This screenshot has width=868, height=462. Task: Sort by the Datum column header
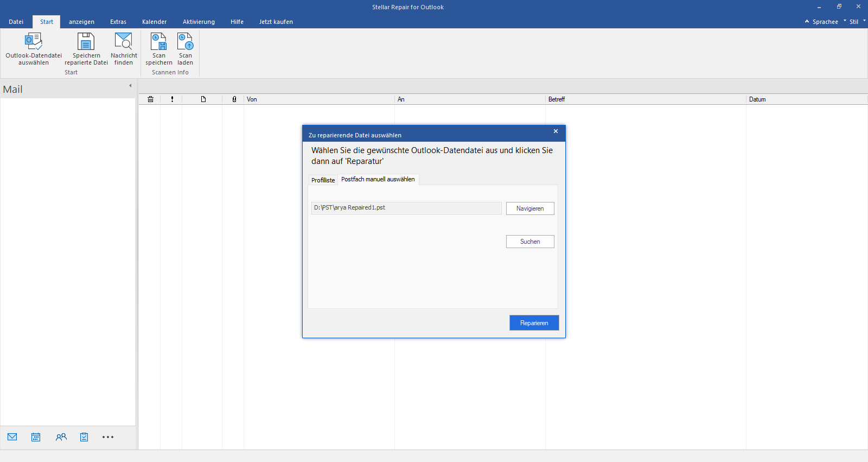click(807, 99)
